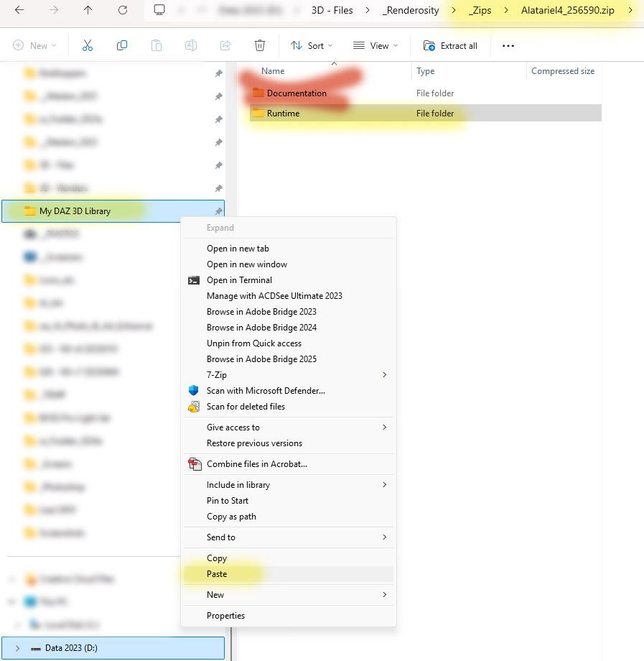Select Open in new window
644x661 pixels.
pos(288,264)
